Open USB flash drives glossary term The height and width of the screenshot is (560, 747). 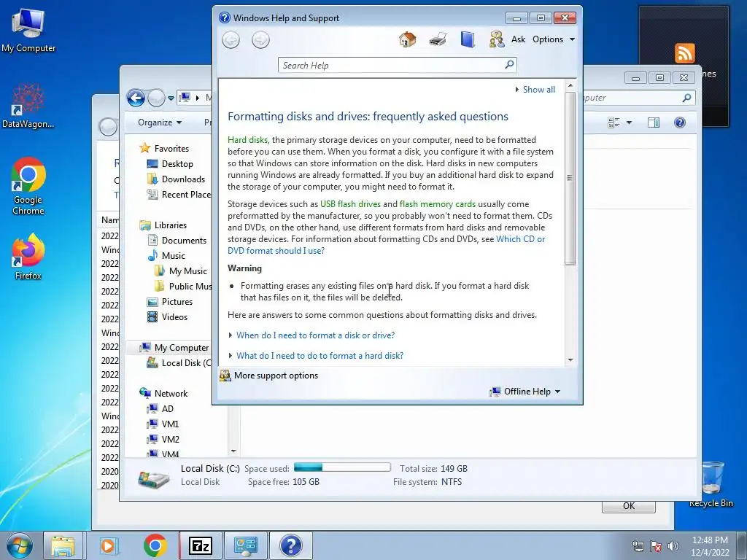[x=350, y=204]
